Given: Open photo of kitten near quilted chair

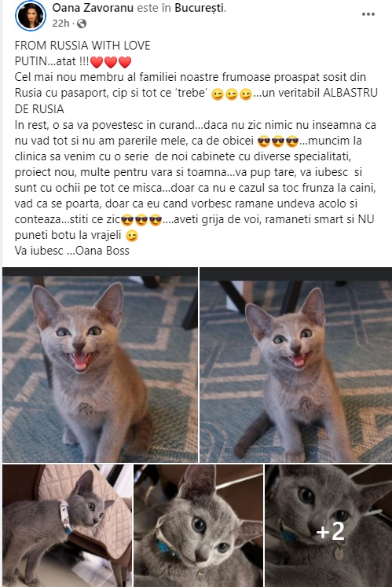Looking at the screenshot, I should click(x=68, y=526).
